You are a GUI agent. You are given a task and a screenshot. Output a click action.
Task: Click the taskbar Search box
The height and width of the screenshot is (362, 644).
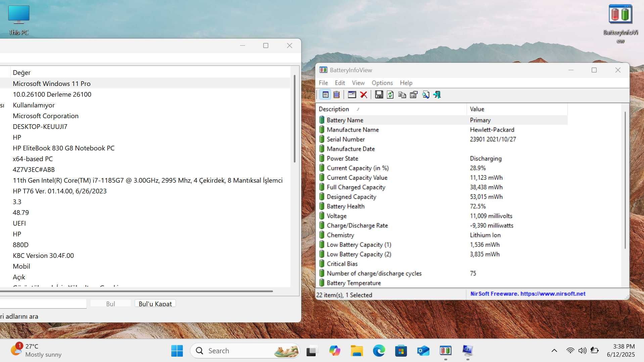245,351
